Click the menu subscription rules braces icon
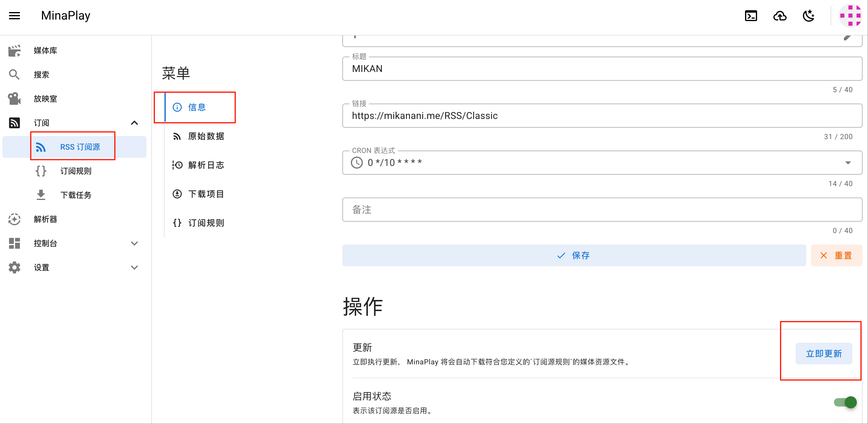Screen dimensions: 868x424 pyautogui.click(x=177, y=223)
